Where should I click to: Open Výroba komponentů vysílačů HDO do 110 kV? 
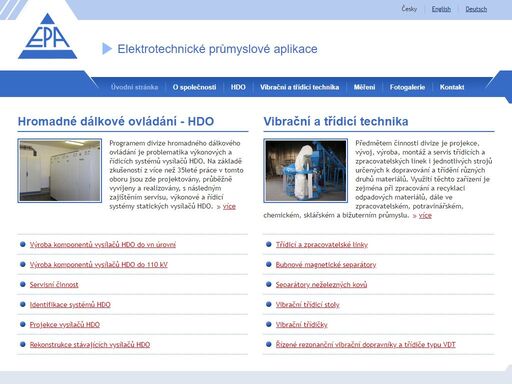pos(99,265)
